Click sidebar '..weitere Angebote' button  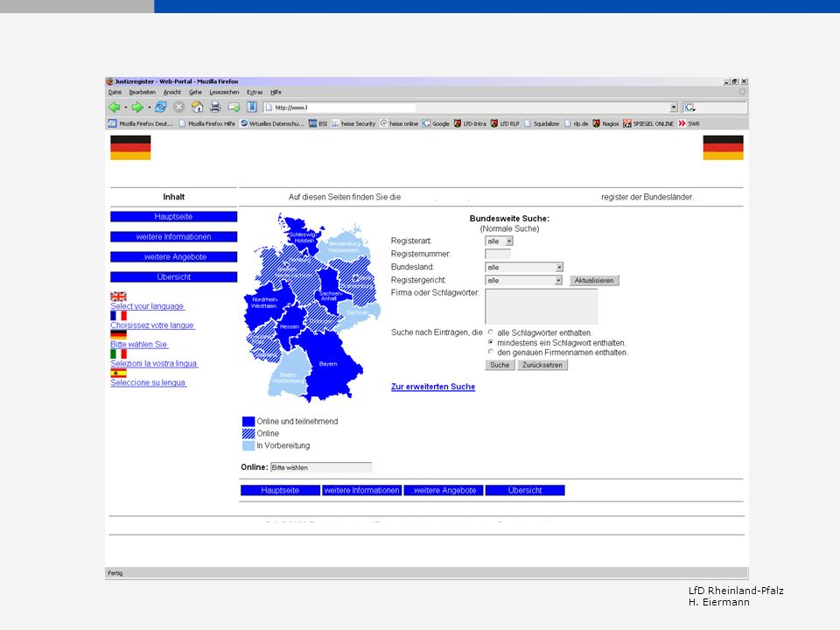173,256
